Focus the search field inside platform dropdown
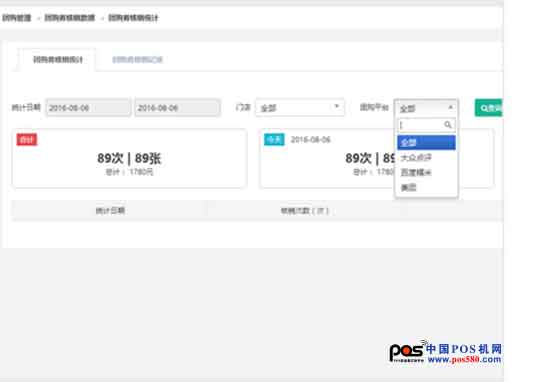 (421, 125)
